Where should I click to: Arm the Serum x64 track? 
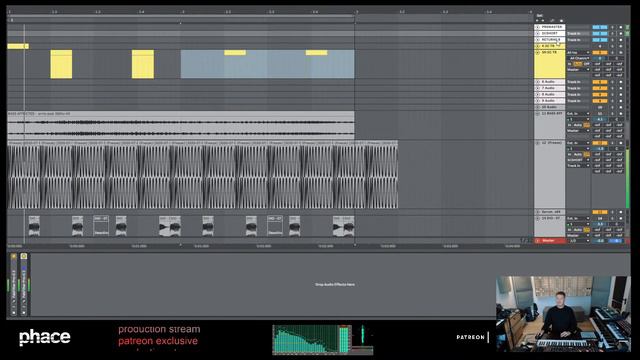point(621,212)
